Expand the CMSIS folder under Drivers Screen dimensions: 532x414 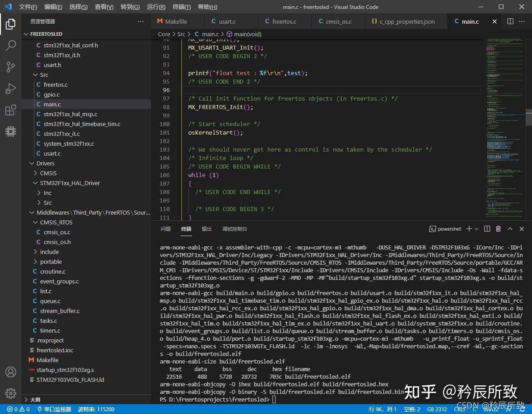pyautogui.click(x=48, y=173)
